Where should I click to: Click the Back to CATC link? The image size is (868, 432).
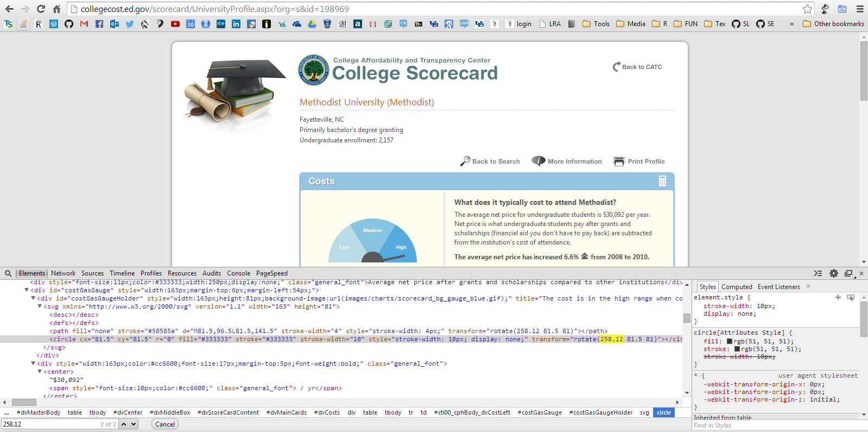637,67
